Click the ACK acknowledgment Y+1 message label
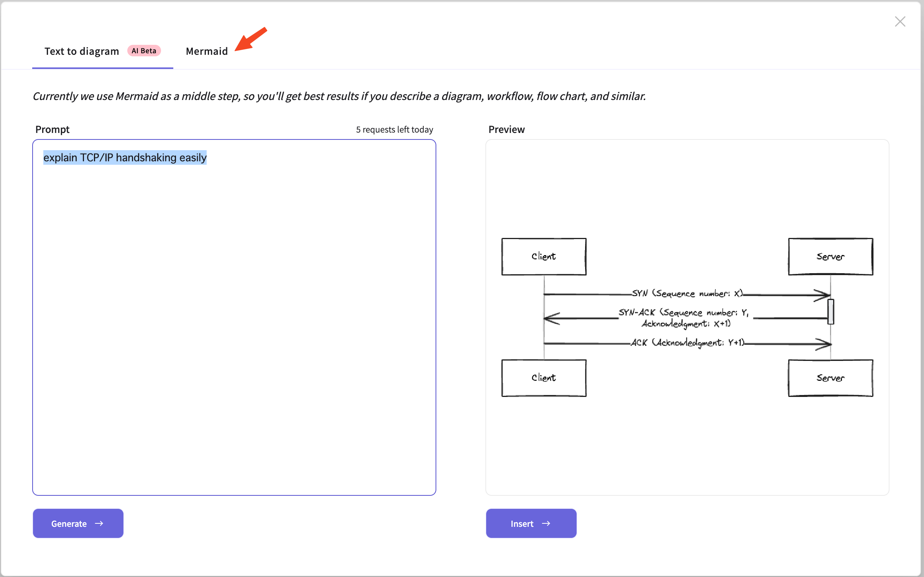The width and height of the screenshot is (924, 577). 687,343
